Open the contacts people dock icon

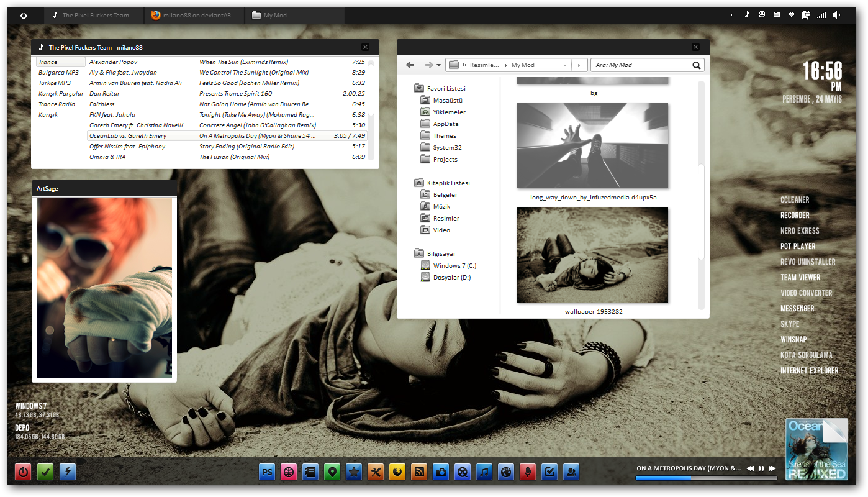(571, 472)
